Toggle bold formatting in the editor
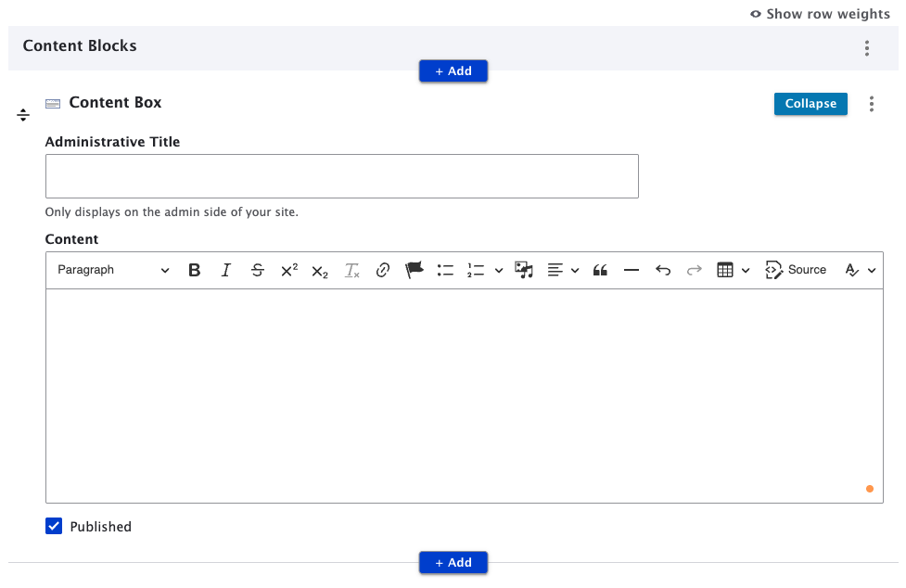 tap(194, 270)
